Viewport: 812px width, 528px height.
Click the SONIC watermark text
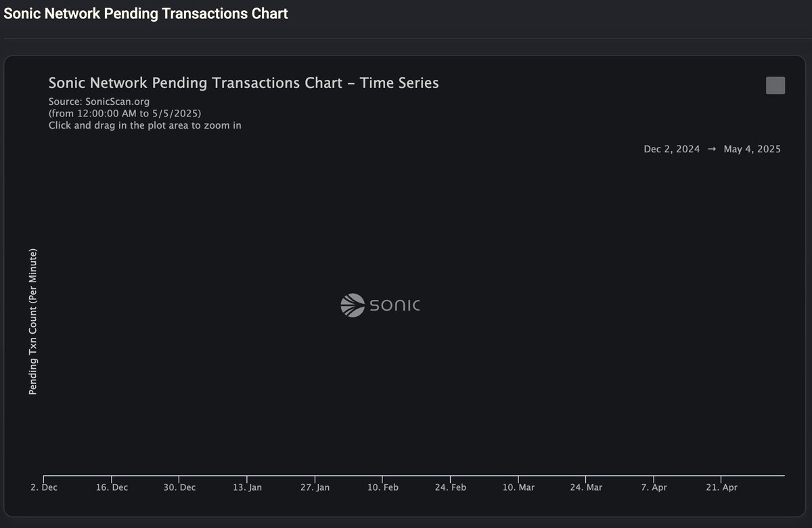click(395, 305)
